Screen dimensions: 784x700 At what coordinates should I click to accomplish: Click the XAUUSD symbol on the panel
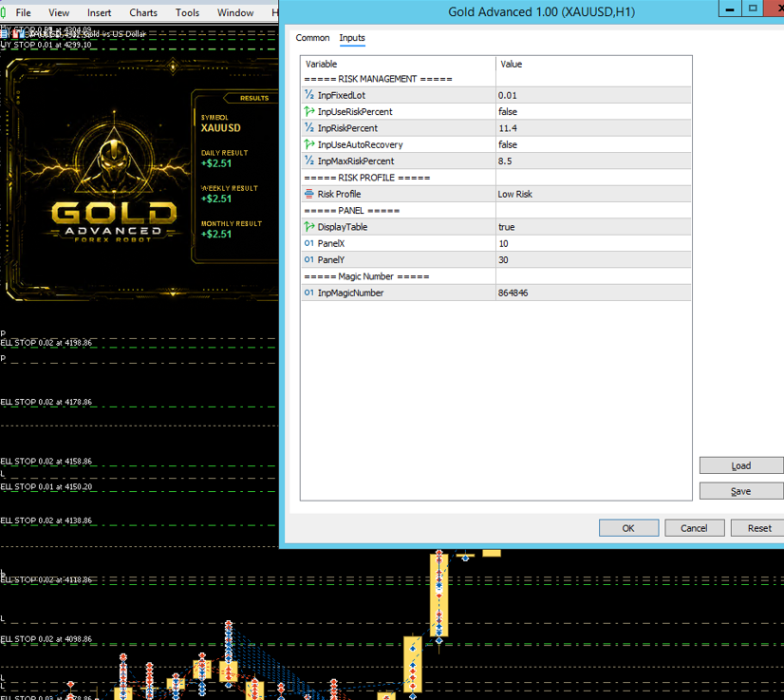pos(220,128)
